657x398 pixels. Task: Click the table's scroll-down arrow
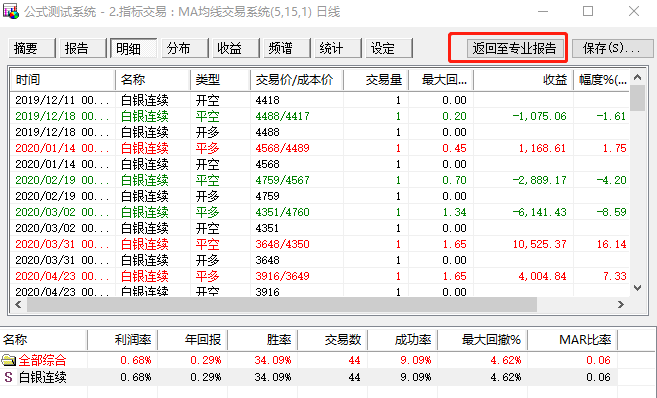point(637,288)
